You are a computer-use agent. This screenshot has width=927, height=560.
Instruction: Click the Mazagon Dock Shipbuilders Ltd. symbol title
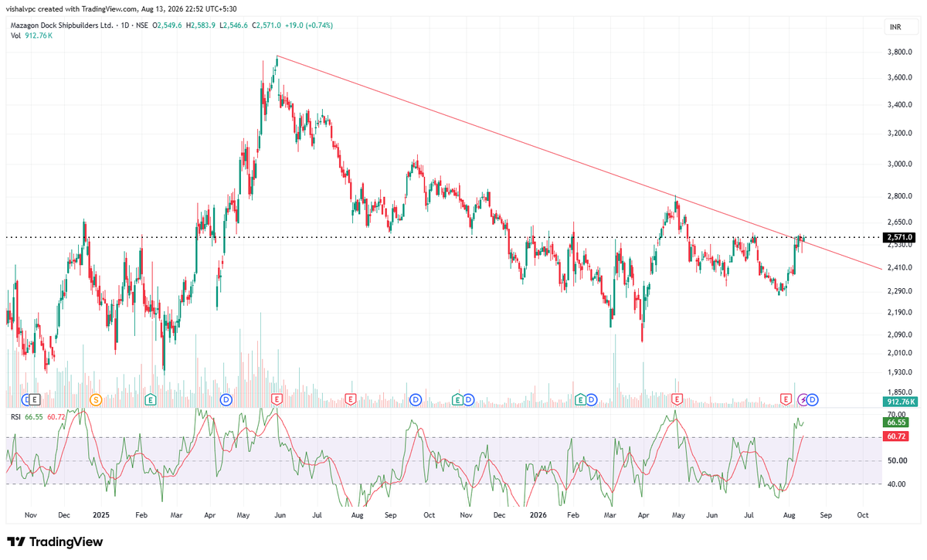coord(61,25)
